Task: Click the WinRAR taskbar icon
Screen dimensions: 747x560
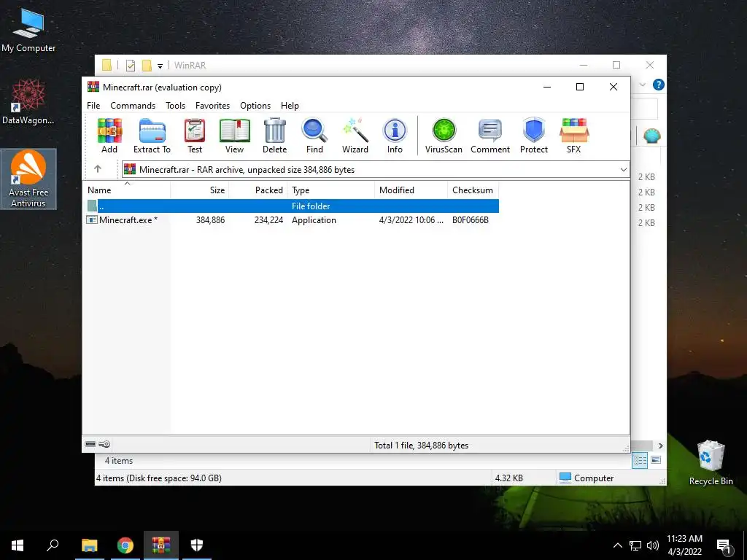Action: 161,545
